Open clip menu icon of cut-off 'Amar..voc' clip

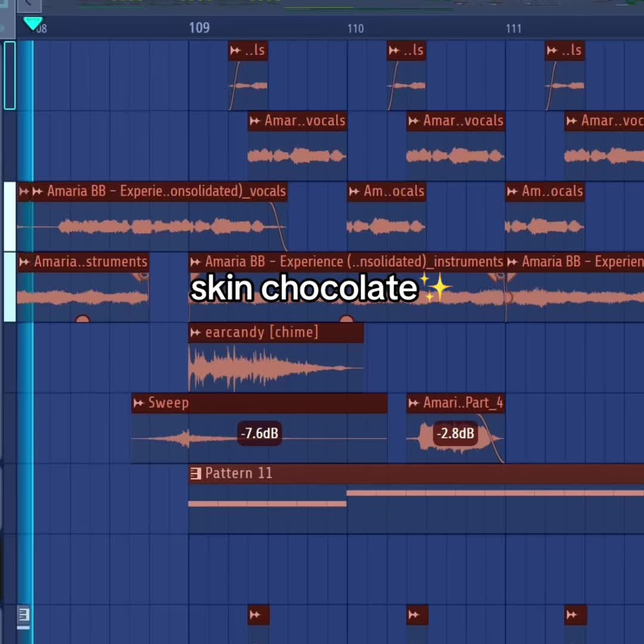coord(572,121)
